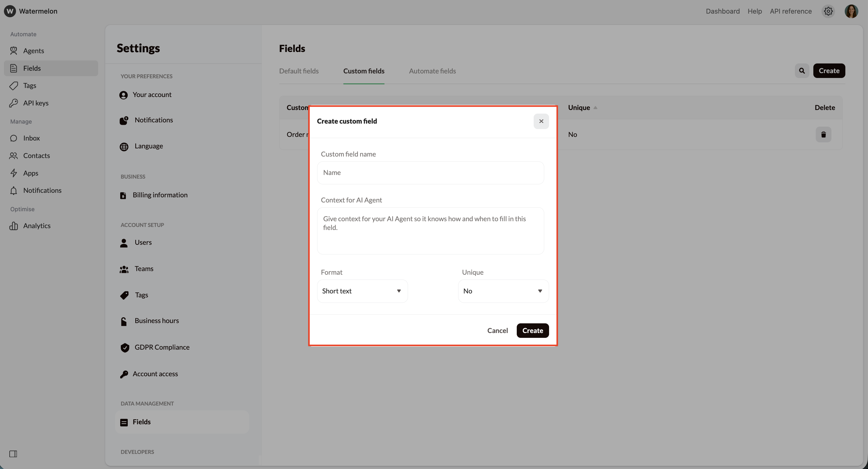
Task: Click Cancel in the dialog
Action: [497, 330]
